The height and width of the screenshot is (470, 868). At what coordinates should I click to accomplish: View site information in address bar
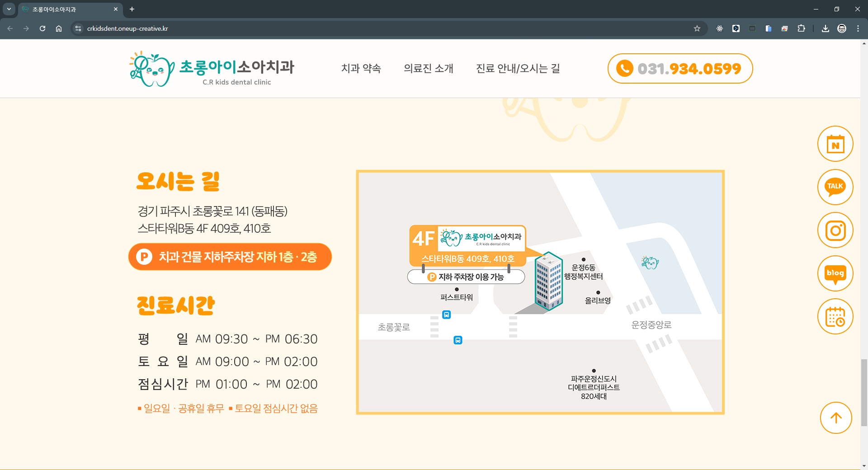click(x=78, y=28)
